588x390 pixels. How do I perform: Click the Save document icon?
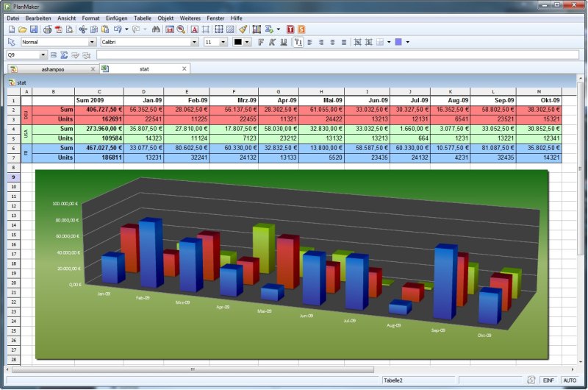click(34, 29)
